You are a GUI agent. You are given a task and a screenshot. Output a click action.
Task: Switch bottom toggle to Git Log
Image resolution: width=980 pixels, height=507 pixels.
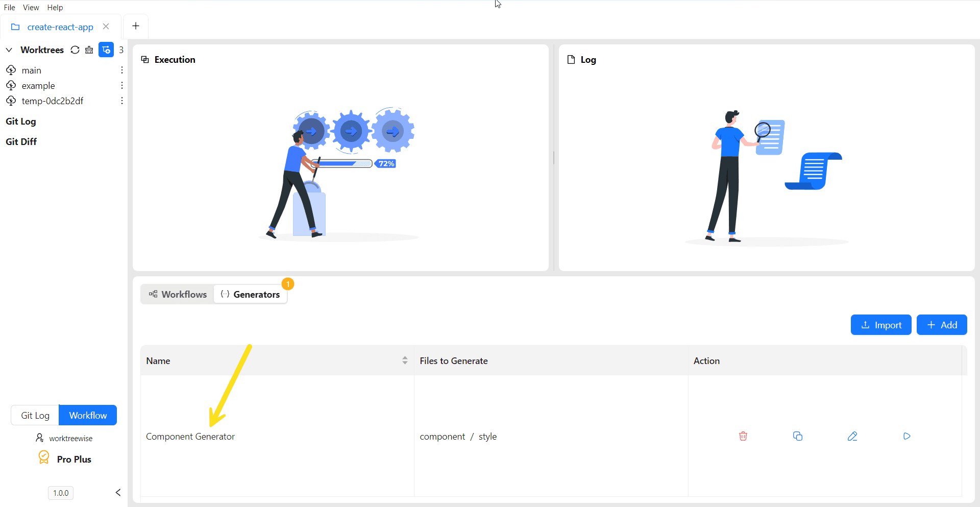[x=35, y=415]
